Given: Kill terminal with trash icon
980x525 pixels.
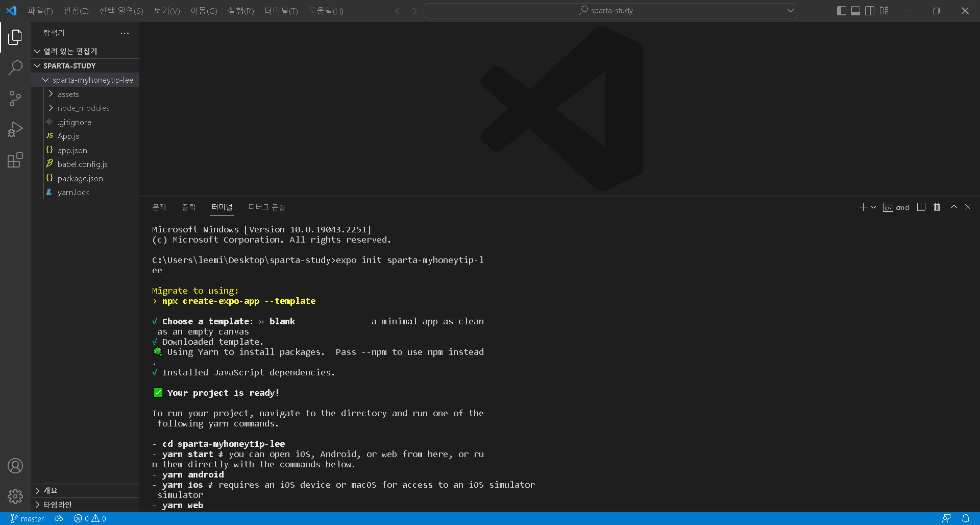Looking at the screenshot, I should tap(937, 207).
